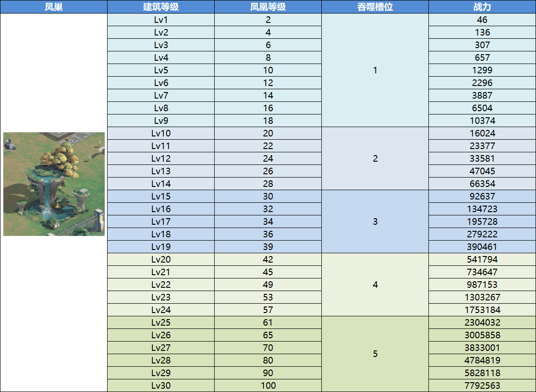The height and width of the screenshot is (392, 536).
Task: Click the phoenix level 39 cell
Action: pyautogui.click(x=268, y=247)
